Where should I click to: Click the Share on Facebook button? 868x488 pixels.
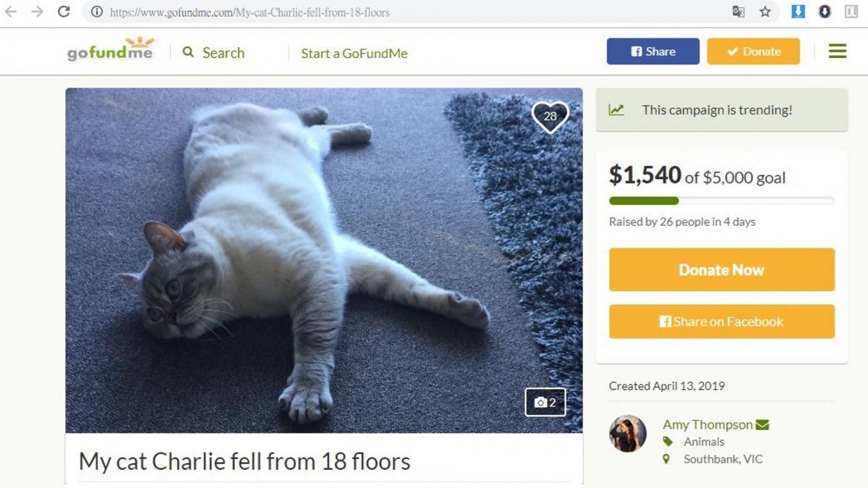[721, 321]
